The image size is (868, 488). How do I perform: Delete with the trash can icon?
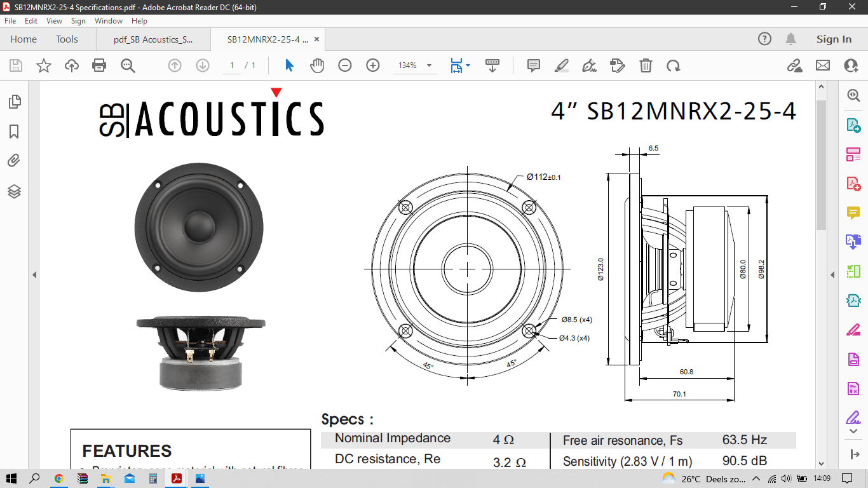(646, 65)
